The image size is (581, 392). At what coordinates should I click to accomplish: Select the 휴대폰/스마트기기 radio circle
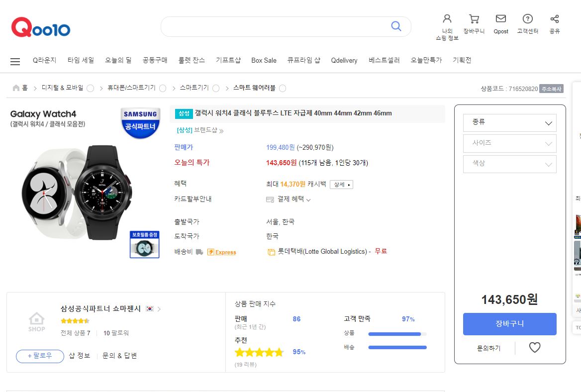click(x=163, y=88)
